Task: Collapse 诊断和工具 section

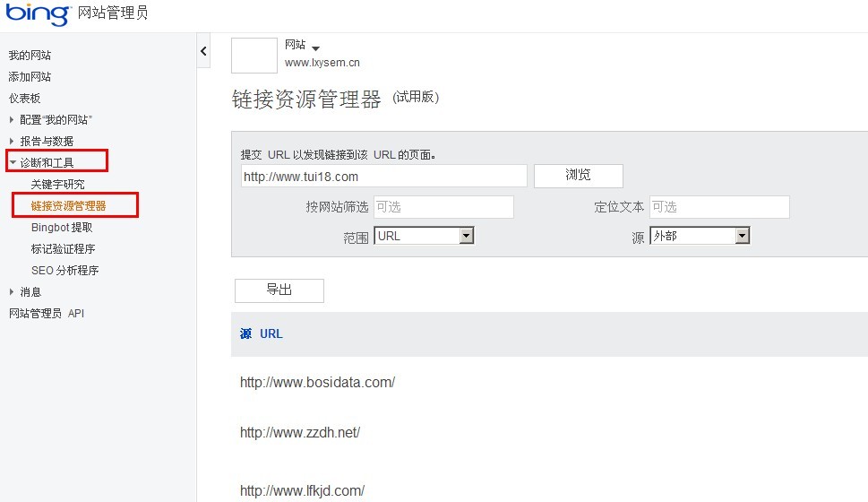Action: coord(47,162)
